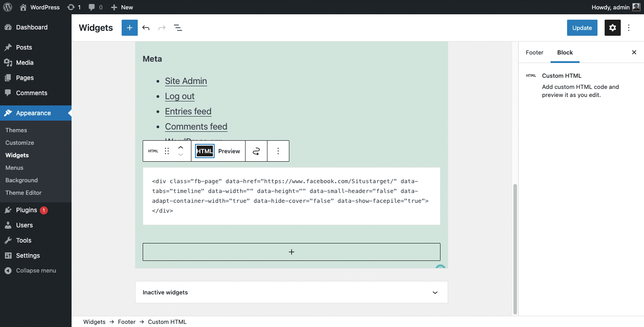The image size is (644, 327).
Task: Select HTML edit mode in block toolbar
Action: point(205,151)
